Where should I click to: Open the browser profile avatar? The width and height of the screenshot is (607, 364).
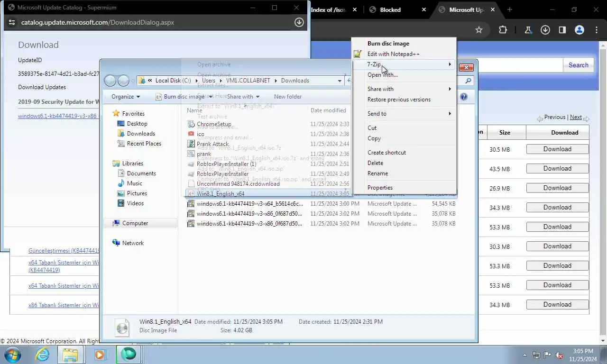tap(579, 30)
